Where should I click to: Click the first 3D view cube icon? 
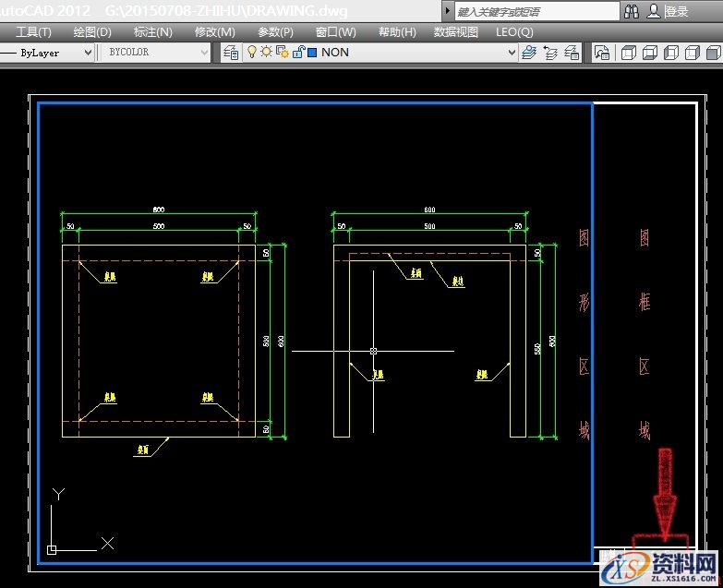(x=629, y=53)
